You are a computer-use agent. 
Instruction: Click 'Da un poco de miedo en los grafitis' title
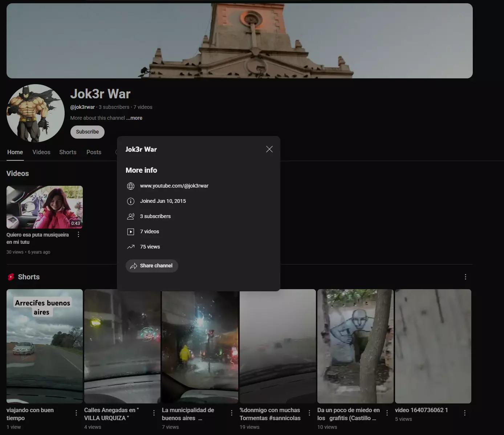point(349,414)
